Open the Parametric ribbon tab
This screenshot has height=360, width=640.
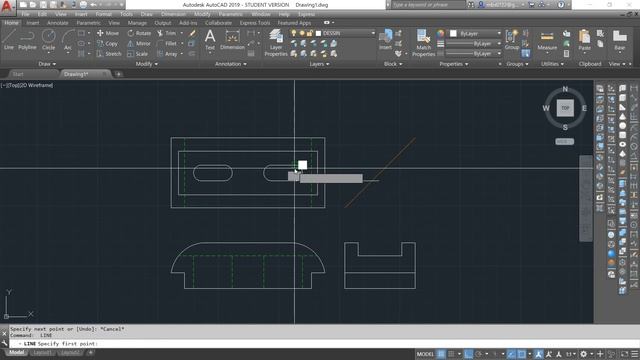click(89, 23)
